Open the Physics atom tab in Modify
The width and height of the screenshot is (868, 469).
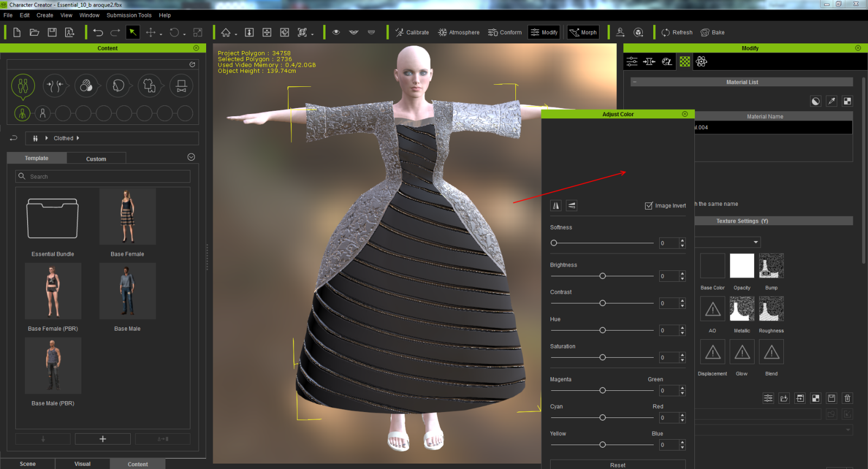click(701, 62)
